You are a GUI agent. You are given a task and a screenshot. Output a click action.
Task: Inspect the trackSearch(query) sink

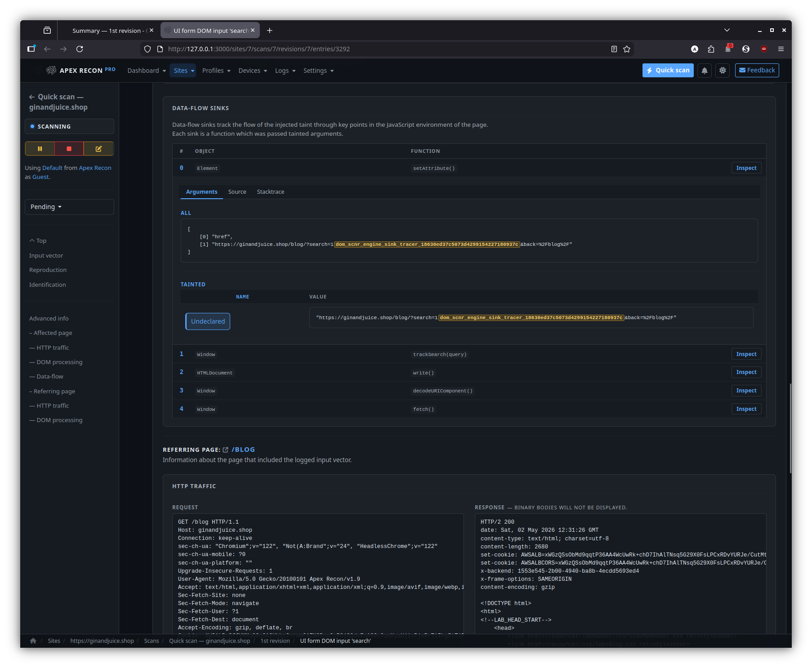[x=746, y=354]
